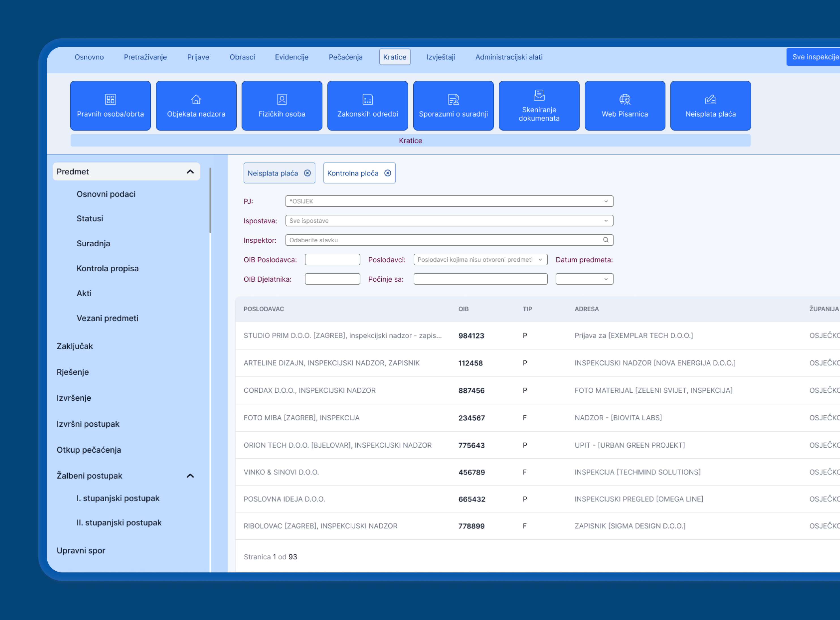Collapse the Predmet sidebar section
840x620 pixels.
pos(190,172)
